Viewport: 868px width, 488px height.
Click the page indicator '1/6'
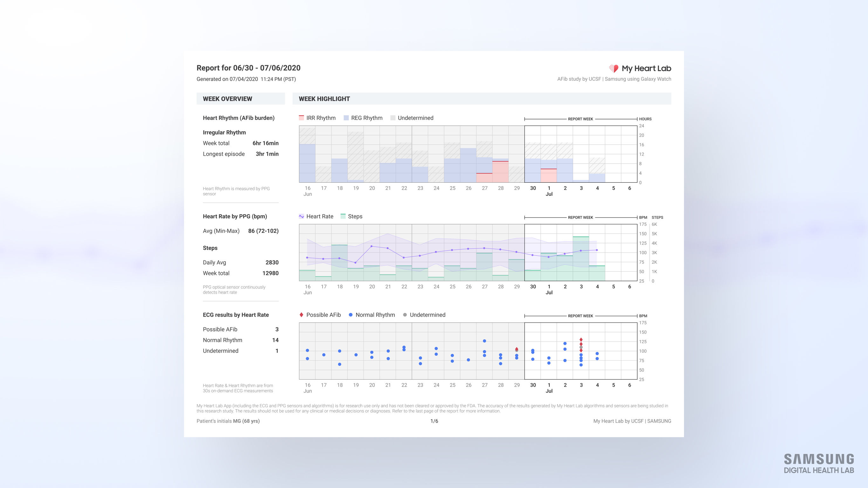pyautogui.click(x=434, y=421)
